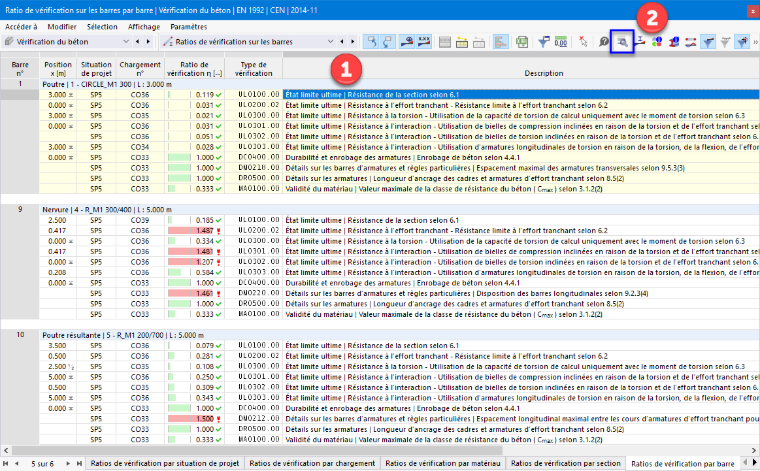Click the red and blue beam diagram icon
This screenshot has width=760, height=471.
click(691, 42)
